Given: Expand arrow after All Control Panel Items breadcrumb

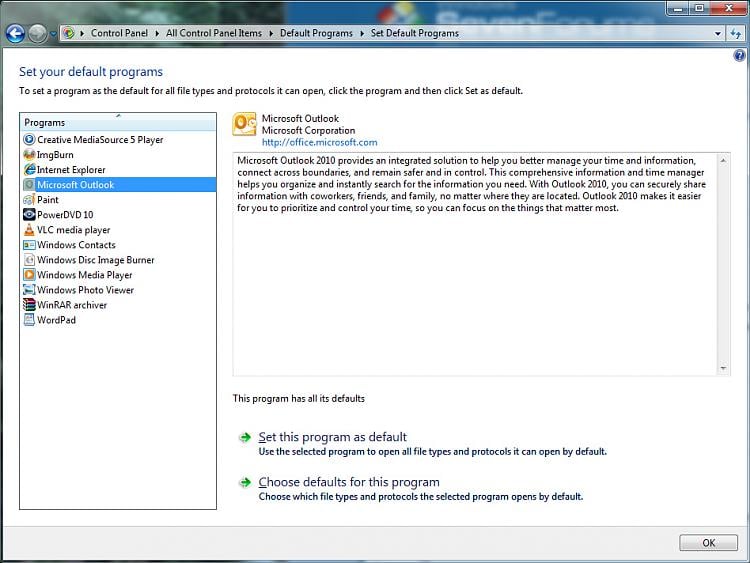Looking at the screenshot, I should point(271,33).
